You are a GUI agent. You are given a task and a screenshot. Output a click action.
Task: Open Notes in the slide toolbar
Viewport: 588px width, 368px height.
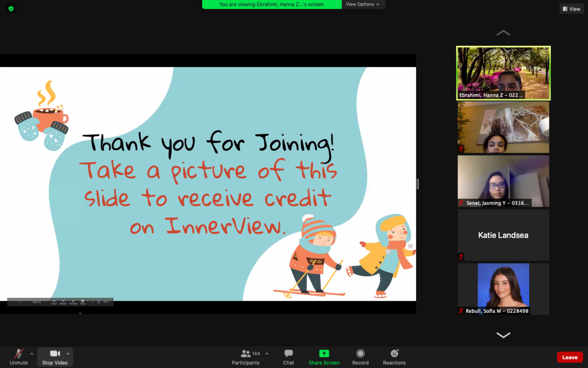63,302
